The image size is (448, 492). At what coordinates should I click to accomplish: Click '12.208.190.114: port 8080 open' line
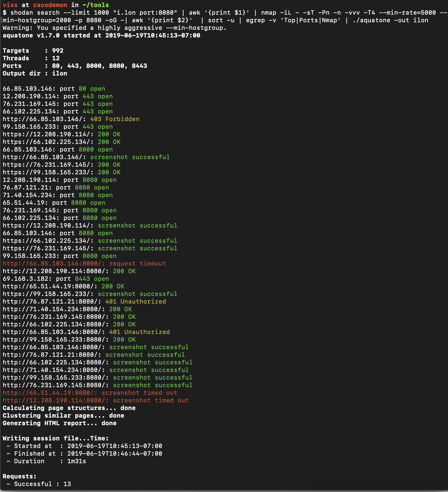[x=60, y=180]
